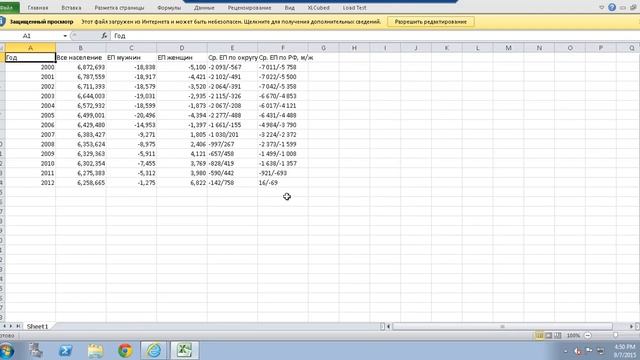Click the Защищенный просмотр shield icon
The height and width of the screenshot is (360, 640).
(2, 22)
